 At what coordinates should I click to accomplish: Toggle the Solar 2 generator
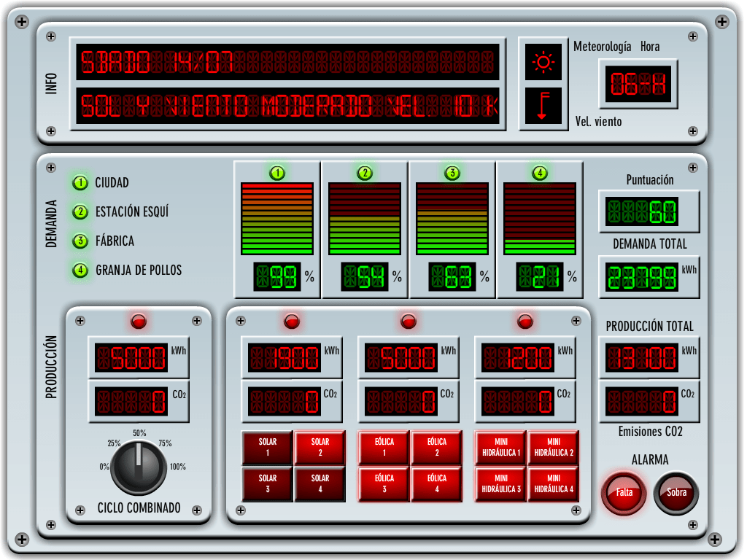point(320,447)
